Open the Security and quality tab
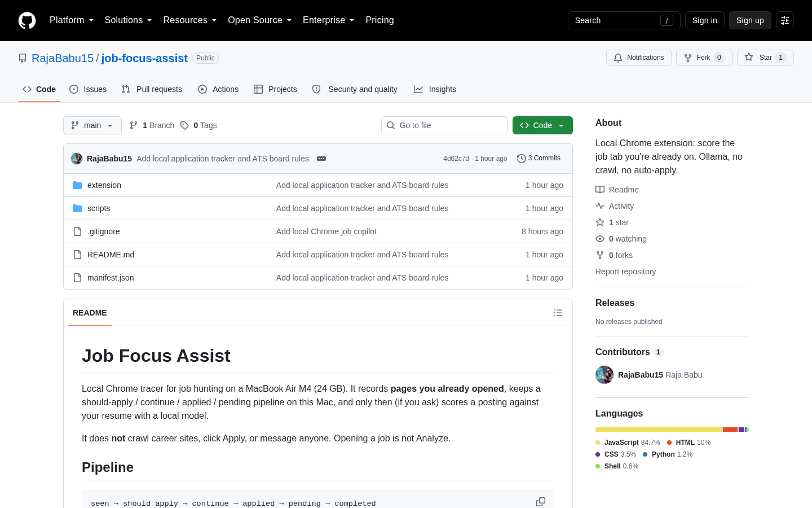This screenshot has width=812, height=508. coord(355,89)
